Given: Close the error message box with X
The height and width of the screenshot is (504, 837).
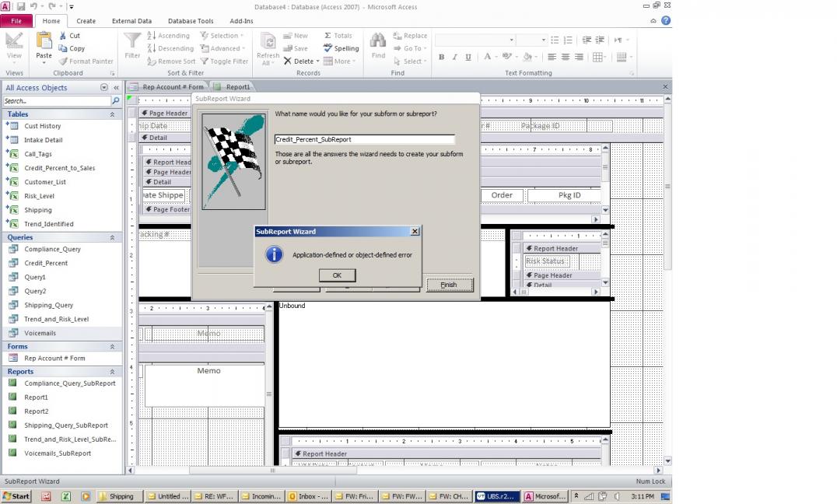Looking at the screenshot, I should 415,231.
